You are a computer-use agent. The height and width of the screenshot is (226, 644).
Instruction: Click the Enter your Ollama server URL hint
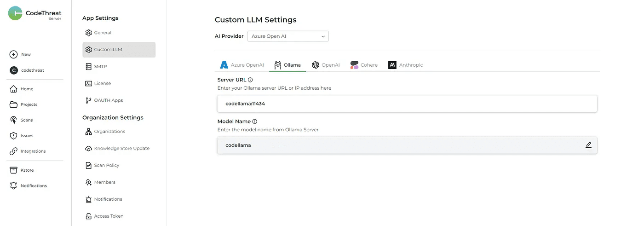pyautogui.click(x=274, y=88)
